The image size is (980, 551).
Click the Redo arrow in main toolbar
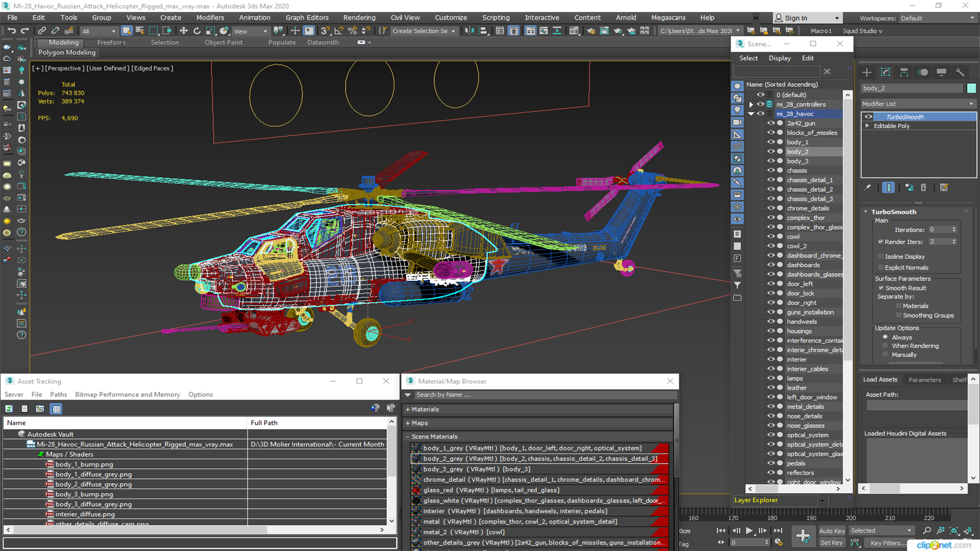24,31
